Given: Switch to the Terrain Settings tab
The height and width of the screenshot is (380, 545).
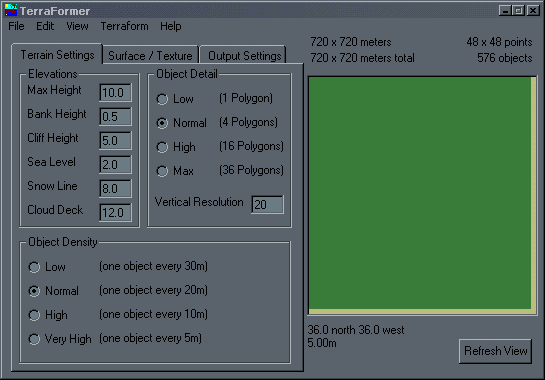Looking at the screenshot, I should coord(57,55).
